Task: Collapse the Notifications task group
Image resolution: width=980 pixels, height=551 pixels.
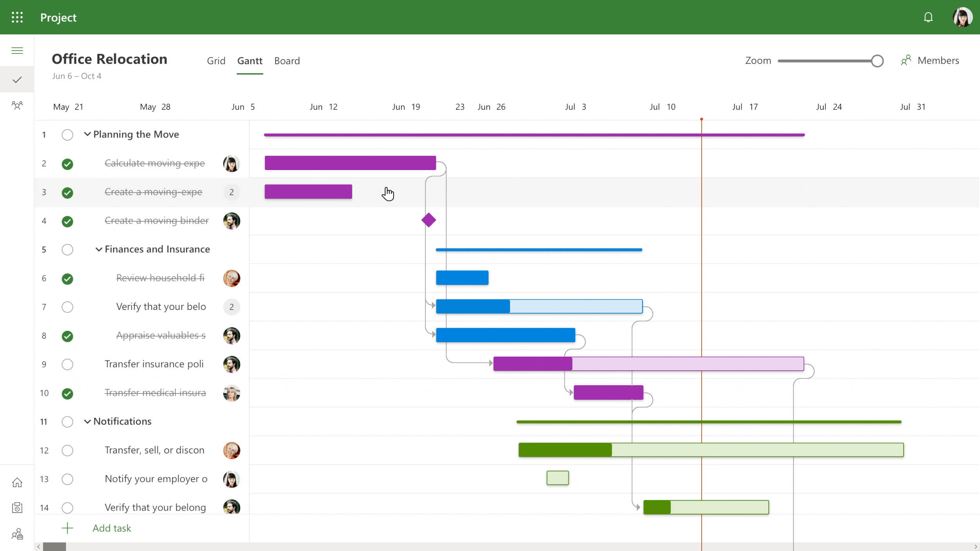Action: coord(87,421)
